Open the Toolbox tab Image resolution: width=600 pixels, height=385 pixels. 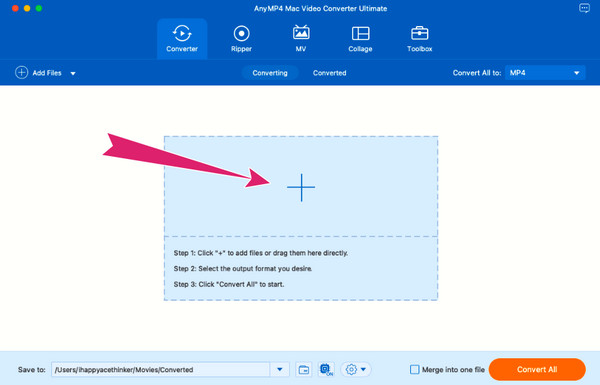click(x=419, y=39)
